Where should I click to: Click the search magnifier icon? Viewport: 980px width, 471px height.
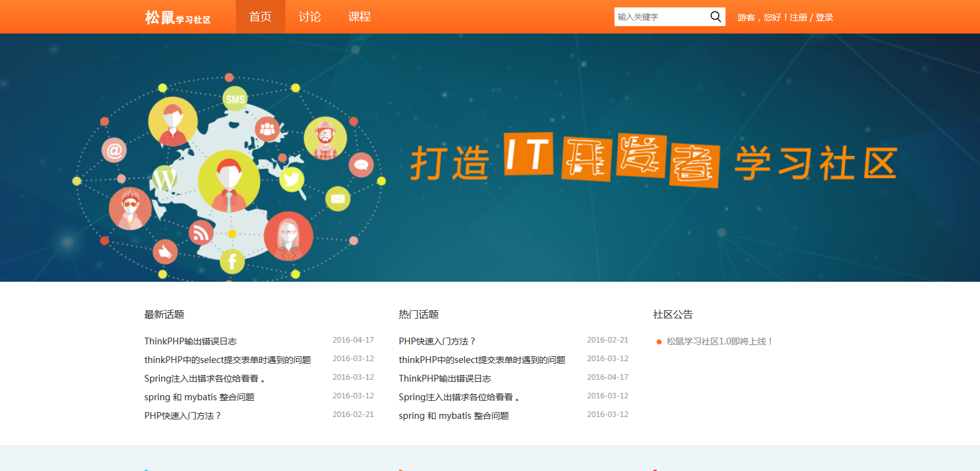(x=716, y=17)
